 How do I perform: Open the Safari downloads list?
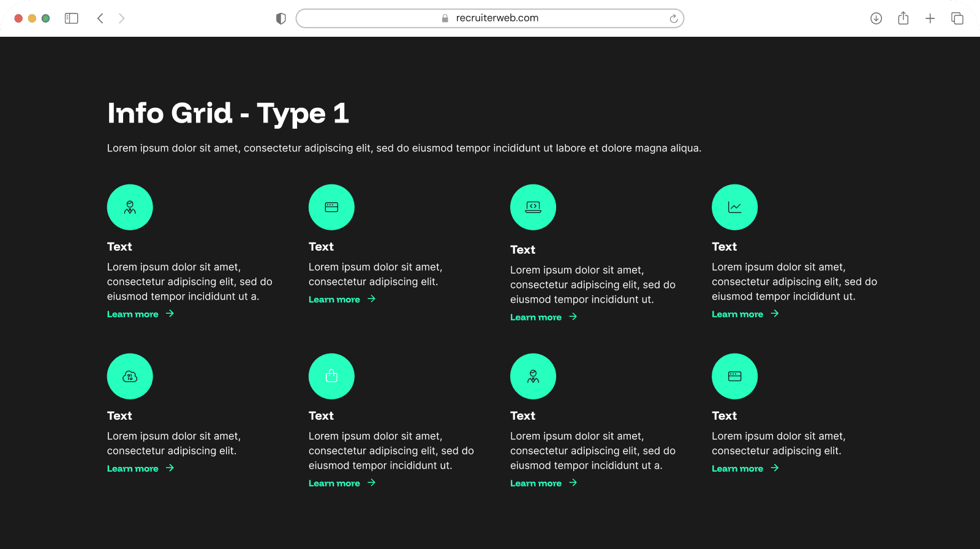coord(876,18)
